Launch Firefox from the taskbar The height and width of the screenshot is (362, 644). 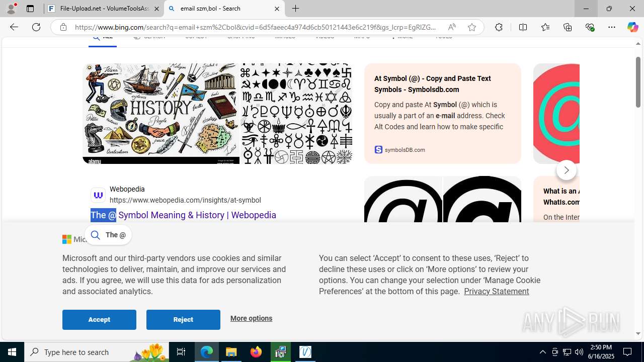pos(256,352)
